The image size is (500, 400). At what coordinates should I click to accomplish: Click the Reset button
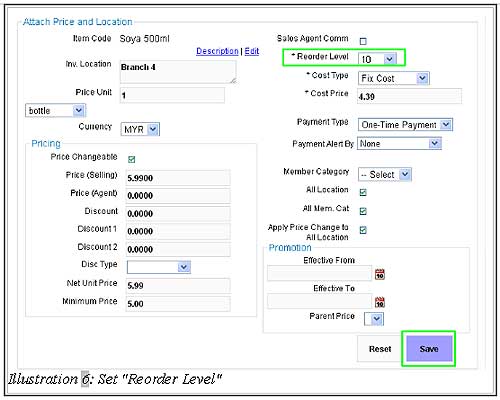pos(380,349)
